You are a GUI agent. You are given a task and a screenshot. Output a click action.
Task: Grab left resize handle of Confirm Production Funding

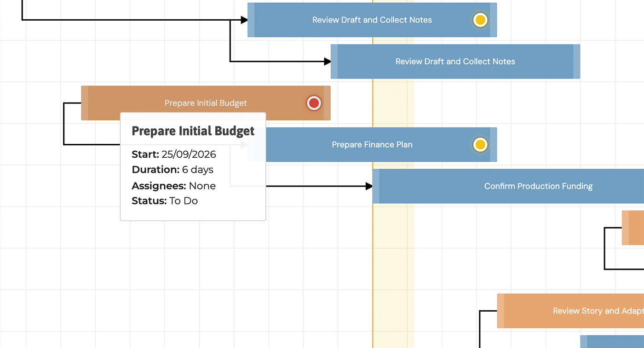point(376,186)
